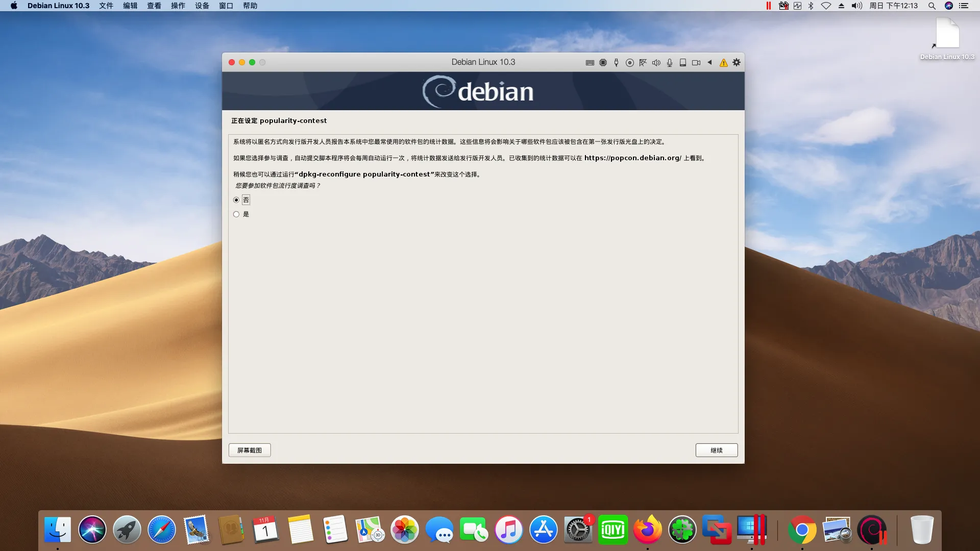Screen dimensions: 980x551
Task: Open the 帮助 menu
Action: pos(250,6)
